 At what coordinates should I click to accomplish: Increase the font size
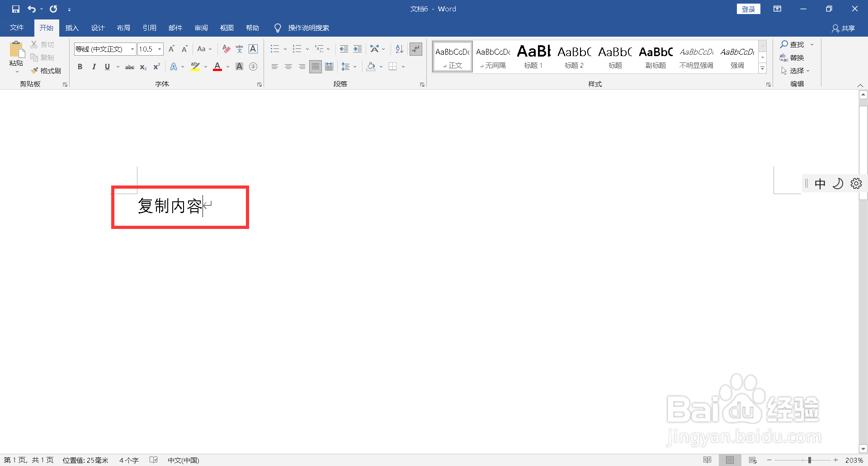[x=171, y=49]
